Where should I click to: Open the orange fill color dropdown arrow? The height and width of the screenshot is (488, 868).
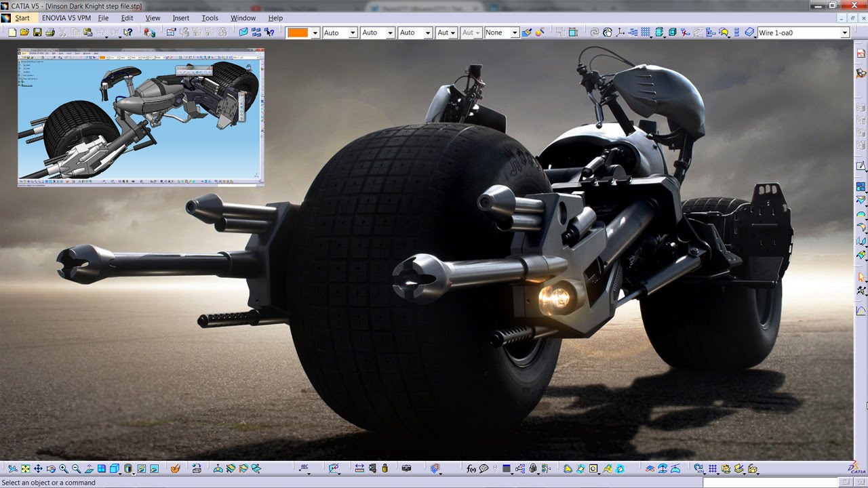(315, 33)
